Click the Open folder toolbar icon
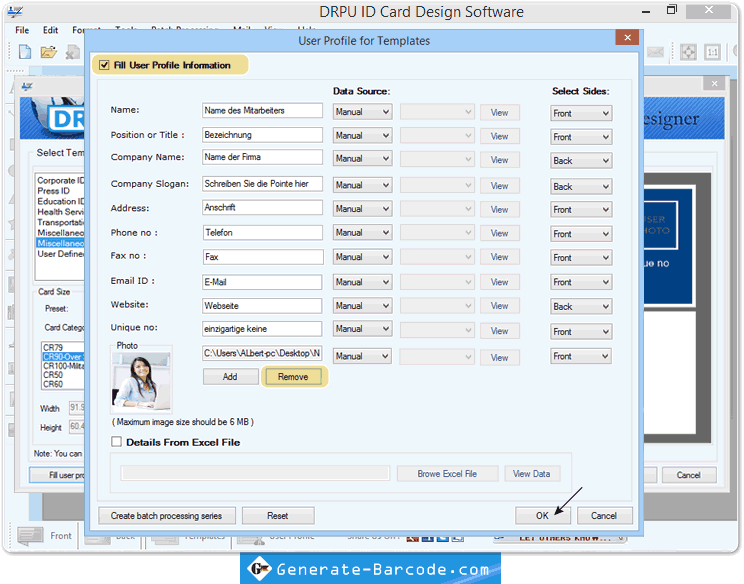This screenshot has width=744, height=584. coord(48,52)
